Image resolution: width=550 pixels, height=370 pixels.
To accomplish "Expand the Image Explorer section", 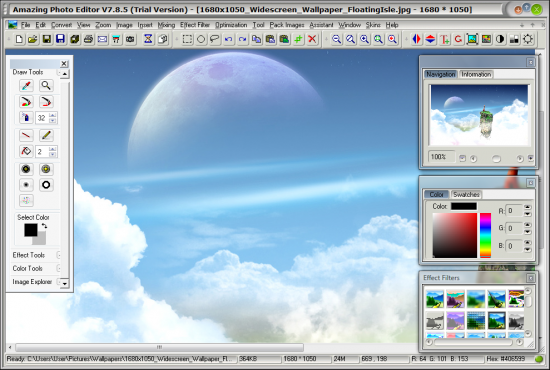I will click(59, 282).
